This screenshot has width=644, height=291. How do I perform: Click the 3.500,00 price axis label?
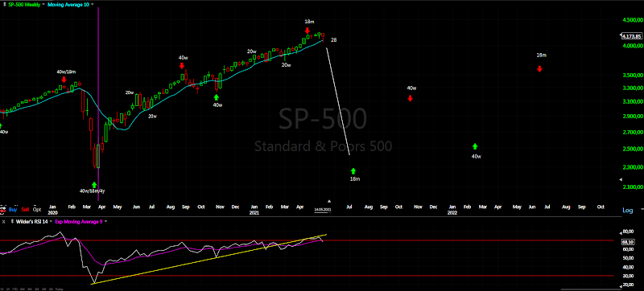coord(632,76)
